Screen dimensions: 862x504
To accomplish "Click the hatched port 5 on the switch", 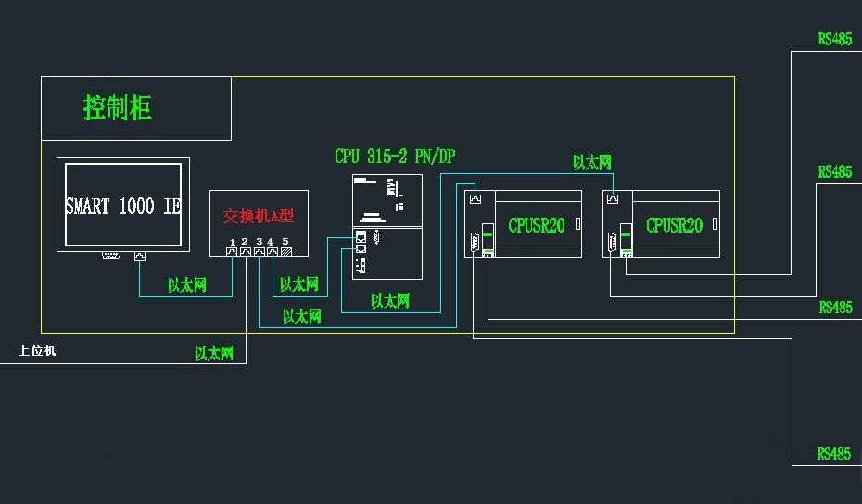I will coord(286,250).
